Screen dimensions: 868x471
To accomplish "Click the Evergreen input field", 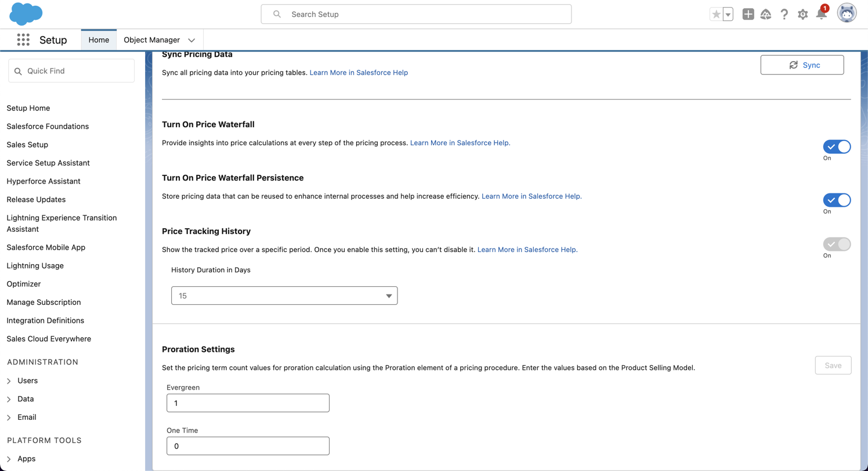I will click(x=248, y=403).
